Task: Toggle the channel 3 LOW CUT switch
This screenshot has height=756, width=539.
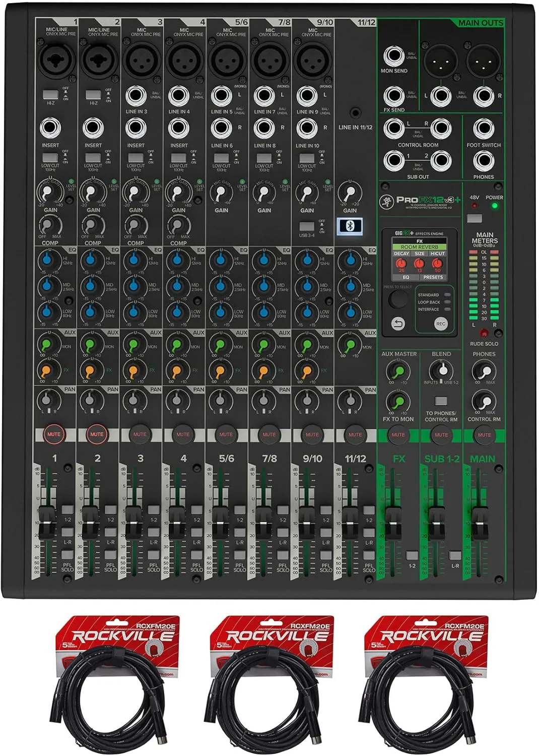Action: 136,158
